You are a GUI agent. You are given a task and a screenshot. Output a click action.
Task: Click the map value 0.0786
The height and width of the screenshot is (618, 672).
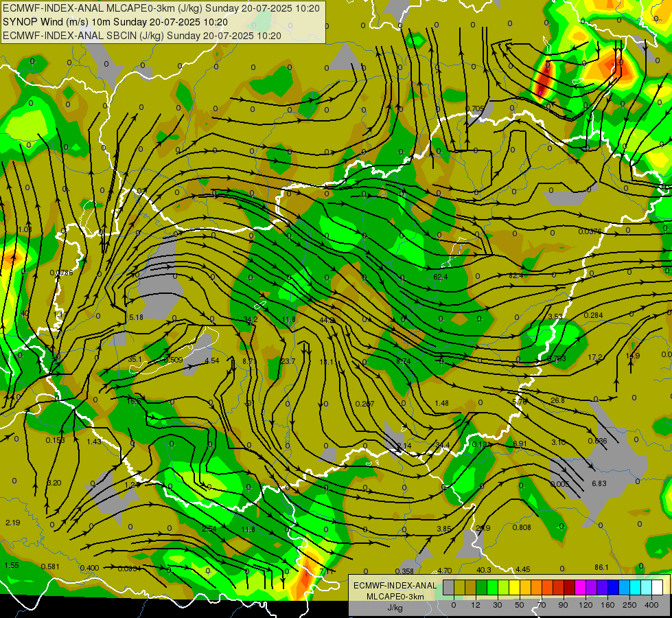(x=61, y=273)
